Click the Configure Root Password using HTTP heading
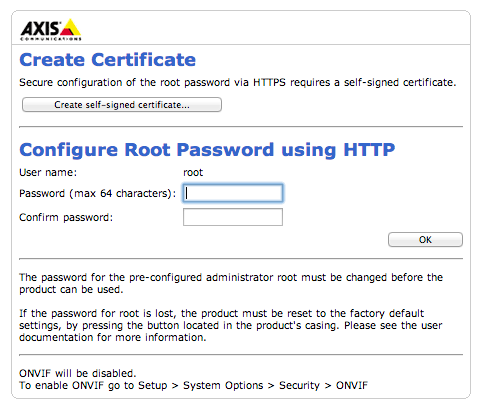 [207, 150]
